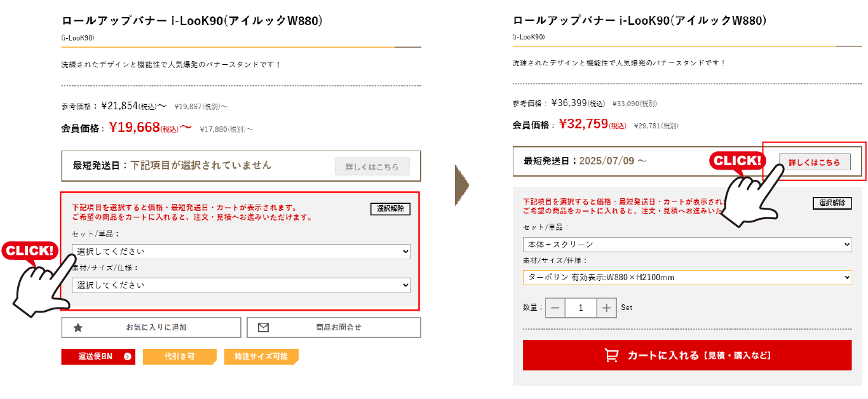The height and width of the screenshot is (399, 868).
Task: Click the red カートに入れる button
Action: [x=688, y=355]
